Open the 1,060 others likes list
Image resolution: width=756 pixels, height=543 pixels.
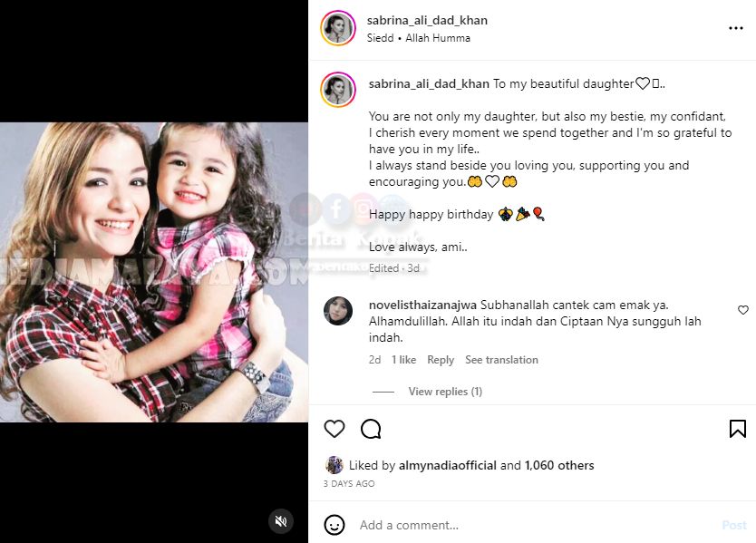(559, 465)
